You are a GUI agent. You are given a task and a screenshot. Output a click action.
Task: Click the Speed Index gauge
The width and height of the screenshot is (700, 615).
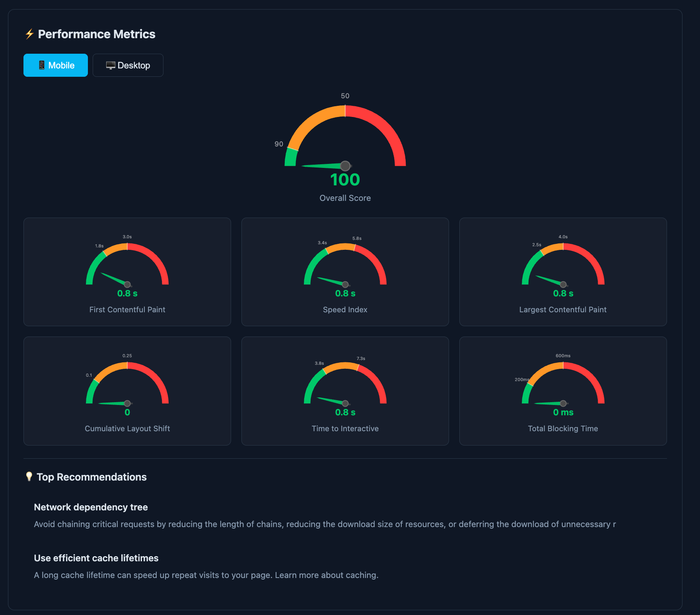pyautogui.click(x=345, y=265)
